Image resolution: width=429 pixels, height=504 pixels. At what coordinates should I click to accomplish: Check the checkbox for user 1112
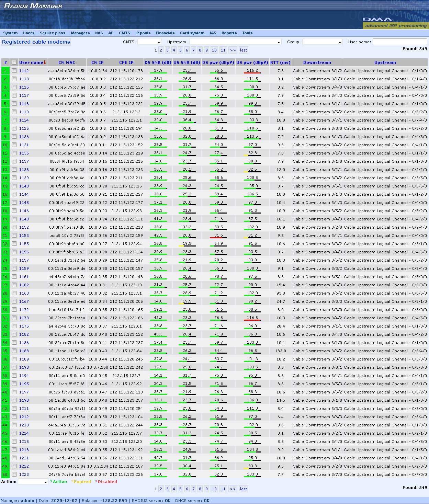tap(14, 71)
